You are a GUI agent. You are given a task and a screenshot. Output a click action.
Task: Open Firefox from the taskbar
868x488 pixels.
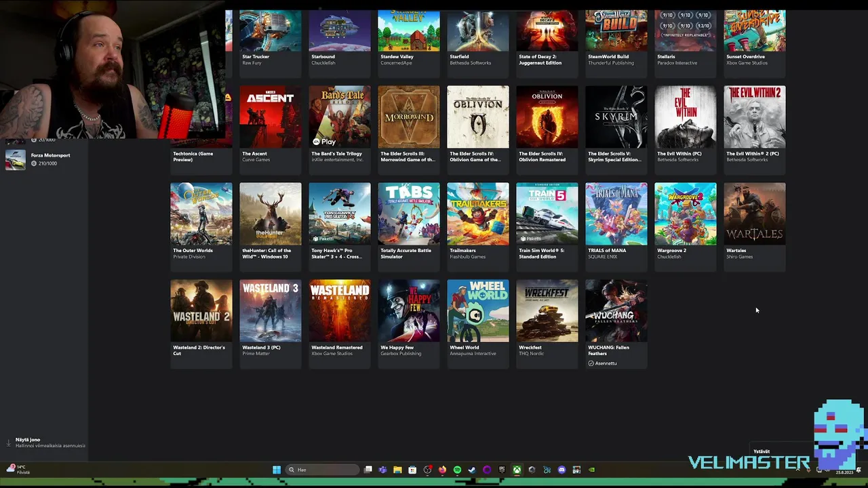click(442, 470)
